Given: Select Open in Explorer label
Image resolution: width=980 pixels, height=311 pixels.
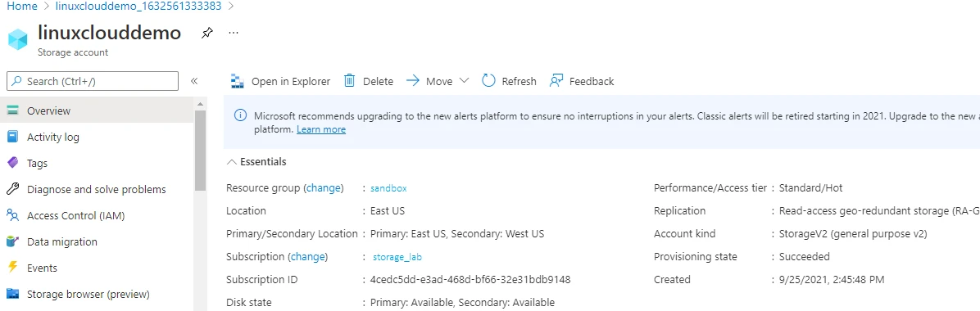Looking at the screenshot, I should click(x=291, y=81).
